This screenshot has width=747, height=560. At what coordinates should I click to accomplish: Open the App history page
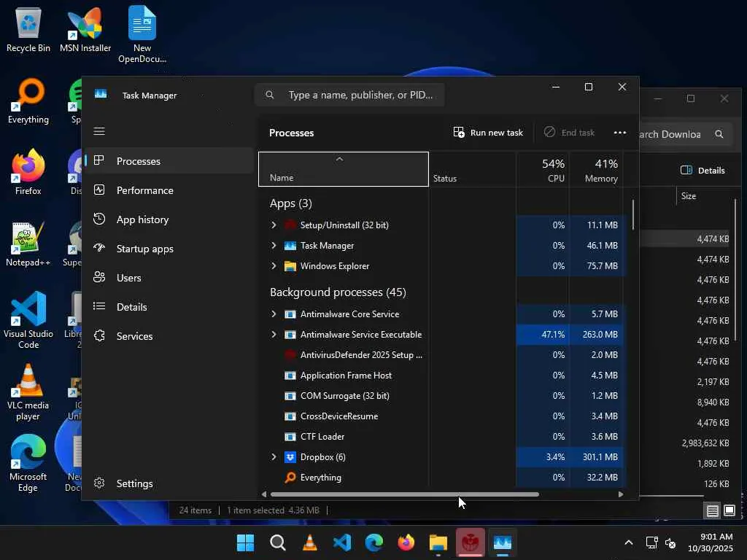pyautogui.click(x=169, y=219)
